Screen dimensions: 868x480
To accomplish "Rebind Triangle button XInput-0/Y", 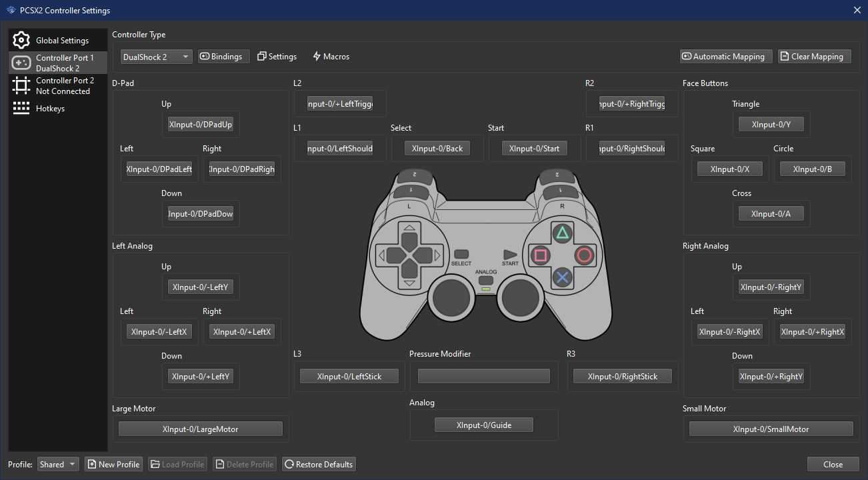I will tap(771, 125).
